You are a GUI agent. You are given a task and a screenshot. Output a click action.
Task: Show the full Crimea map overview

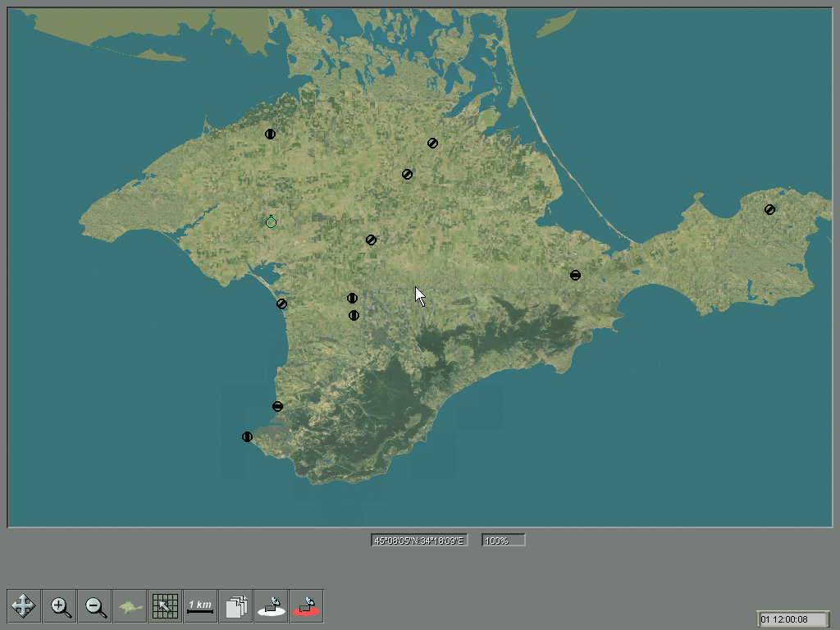click(x=130, y=606)
